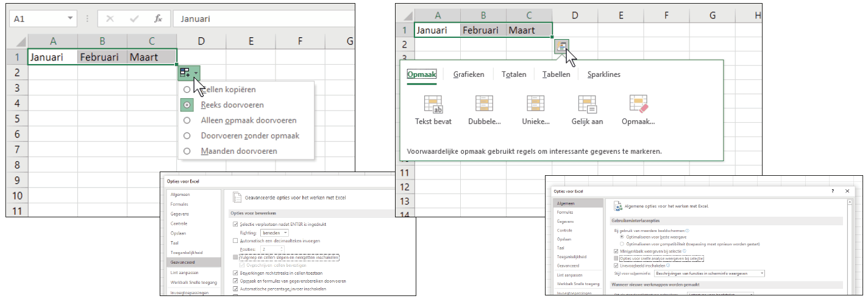Select the 'Cellen kopiëren' radio option
Viewport: 868px width, 304px height.
[x=187, y=90]
